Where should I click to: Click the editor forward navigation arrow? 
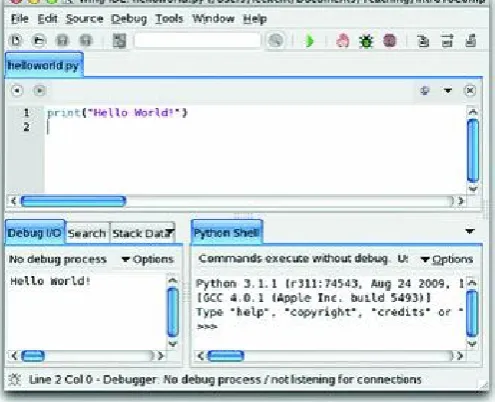tap(39, 91)
